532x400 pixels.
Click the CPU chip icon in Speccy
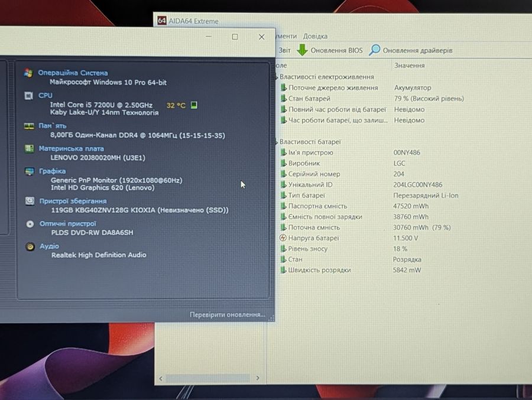[x=29, y=96]
